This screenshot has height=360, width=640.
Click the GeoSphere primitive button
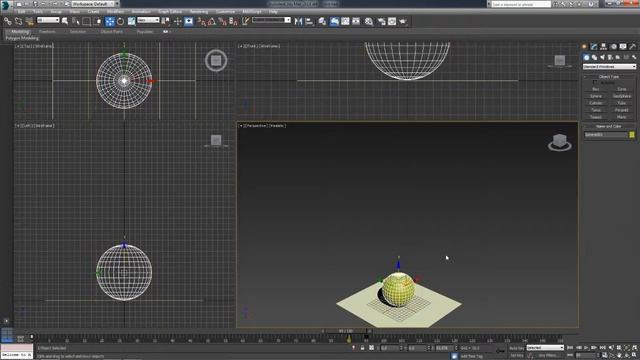[622, 96]
